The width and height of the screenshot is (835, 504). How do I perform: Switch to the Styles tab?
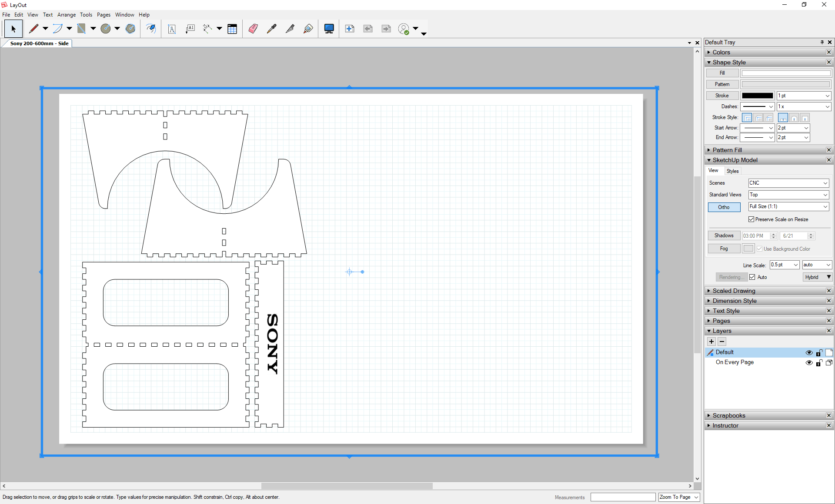coord(732,171)
